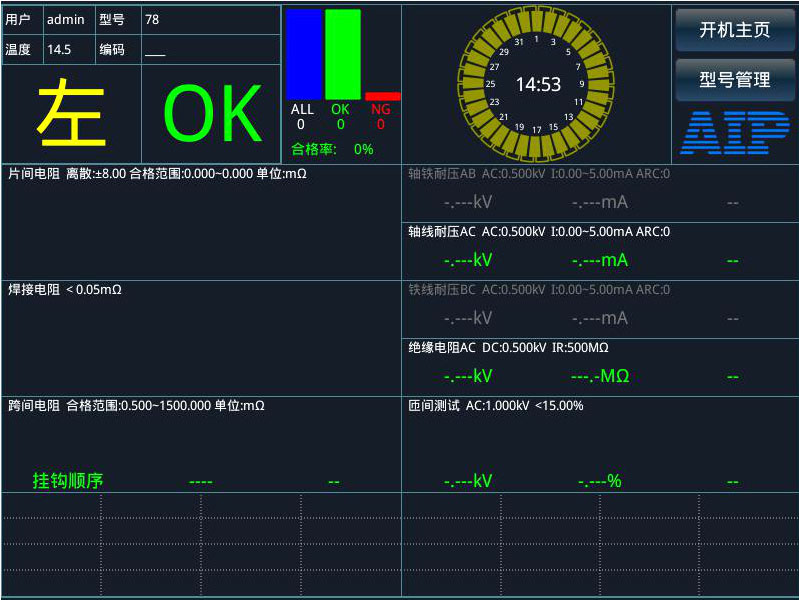The height and width of the screenshot is (600, 799).
Task: Click the large green OK result indicator
Action: 212,114
